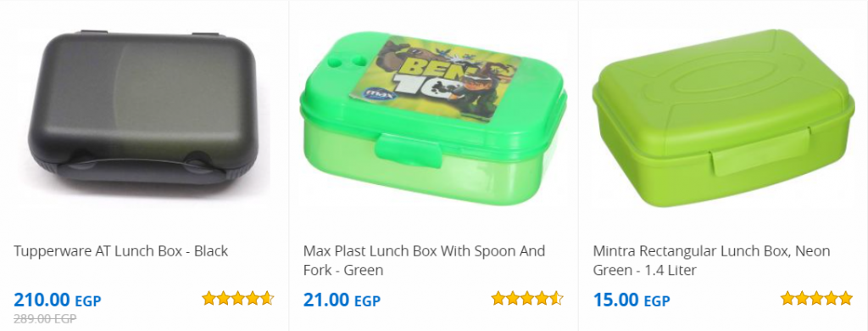Open the neon green Mintra lunch box image
This screenshot has height=331, width=868.
pos(724,119)
